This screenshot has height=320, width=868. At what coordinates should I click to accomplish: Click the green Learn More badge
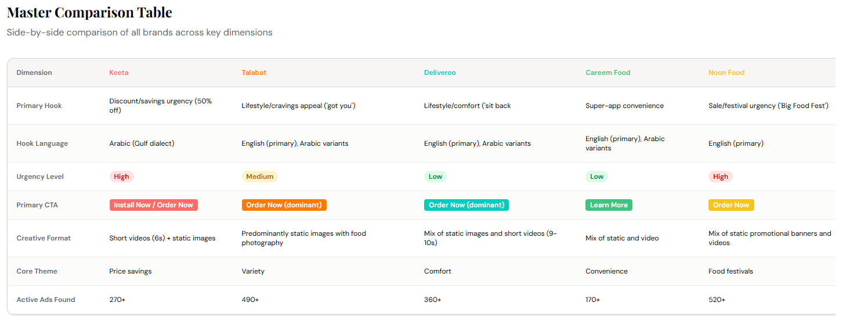pyautogui.click(x=609, y=205)
